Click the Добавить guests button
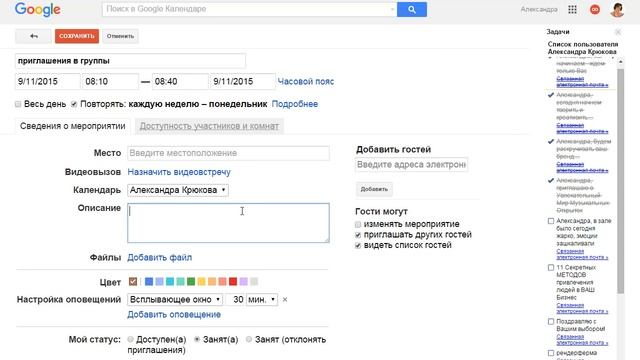The image size is (640, 360). click(374, 189)
